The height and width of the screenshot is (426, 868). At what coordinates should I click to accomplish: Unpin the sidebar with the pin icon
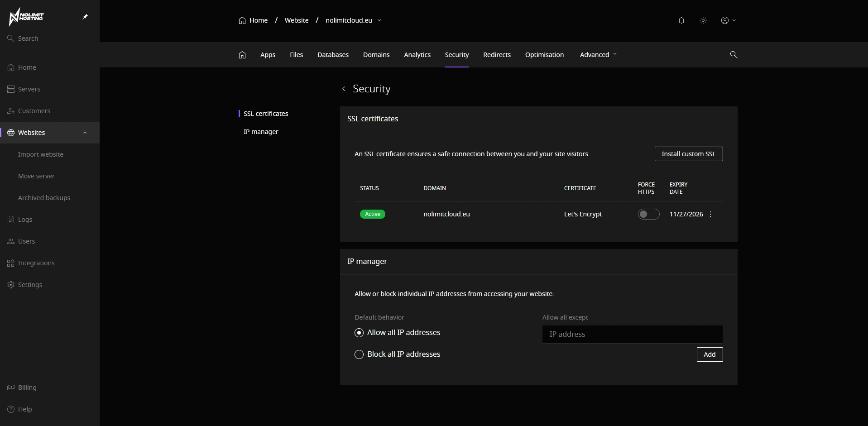tap(85, 17)
